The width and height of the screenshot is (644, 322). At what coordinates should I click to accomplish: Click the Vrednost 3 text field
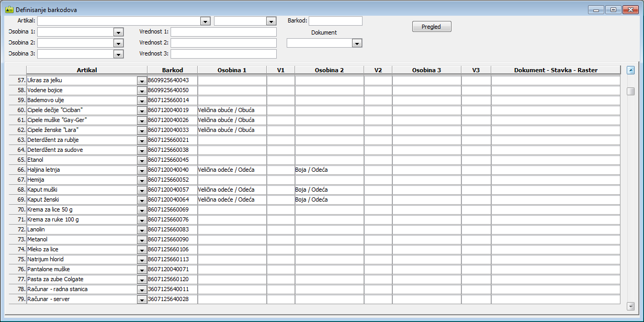223,54
